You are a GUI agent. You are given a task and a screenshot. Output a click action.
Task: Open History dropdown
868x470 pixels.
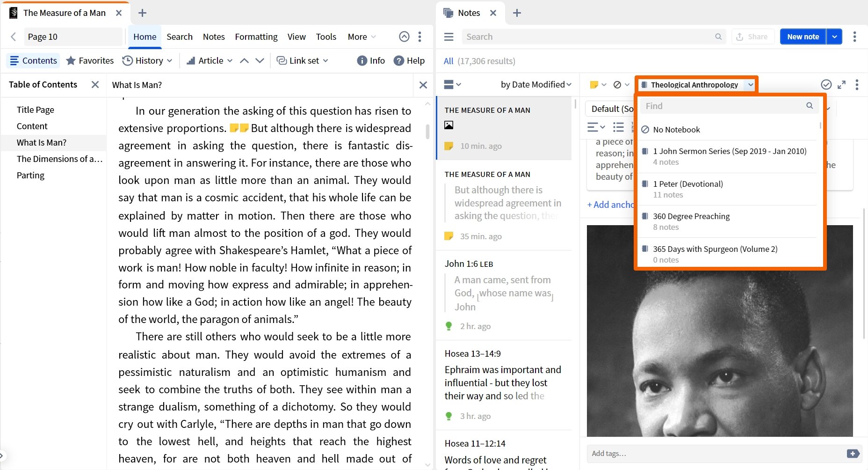click(147, 60)
